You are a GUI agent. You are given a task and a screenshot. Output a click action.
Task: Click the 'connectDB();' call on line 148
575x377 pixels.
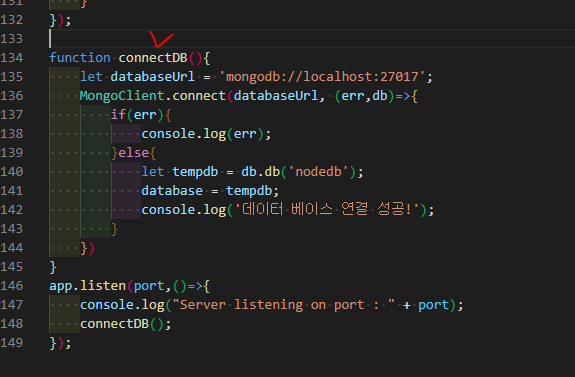[125, 324]
